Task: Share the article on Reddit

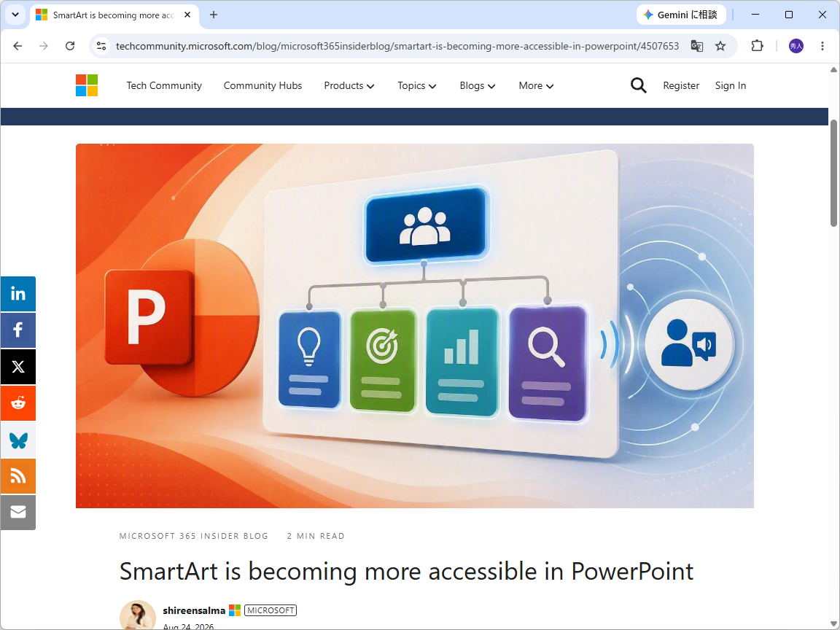Action: coord(17,402)
